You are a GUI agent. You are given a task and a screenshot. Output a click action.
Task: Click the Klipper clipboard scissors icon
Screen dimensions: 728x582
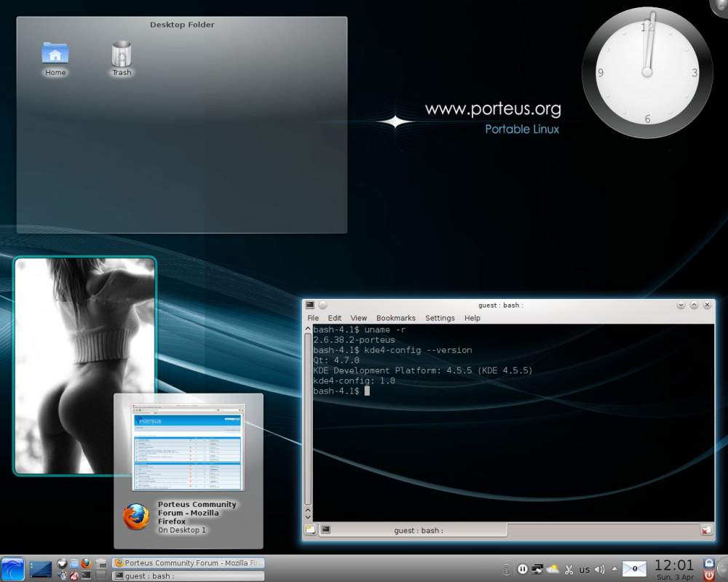click(569, 569)
